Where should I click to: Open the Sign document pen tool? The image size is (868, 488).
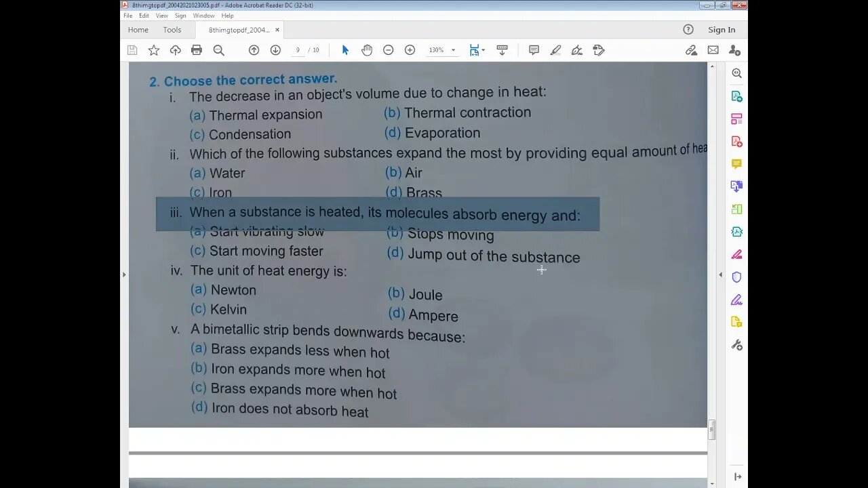[x=577, y=50]
